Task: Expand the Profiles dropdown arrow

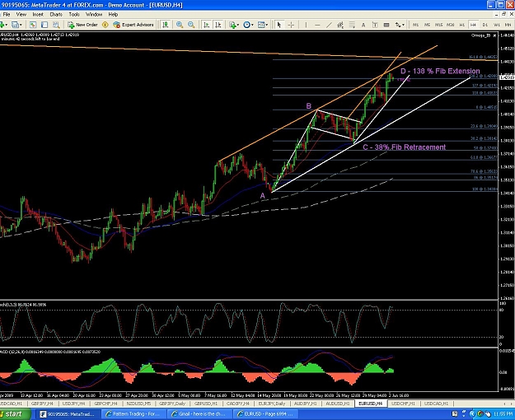Action: coord(21,25)
